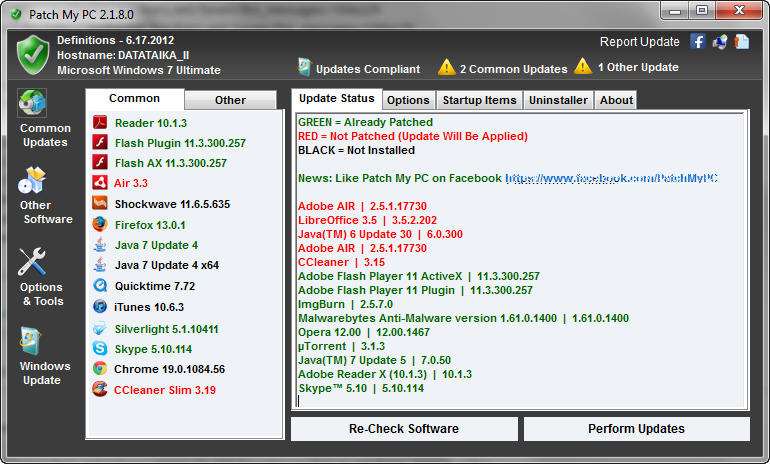This screenshot has height=464, width=770.
Task: Select Flash Plugin 11.3.300.257 entry
Action: coord(180,143)
